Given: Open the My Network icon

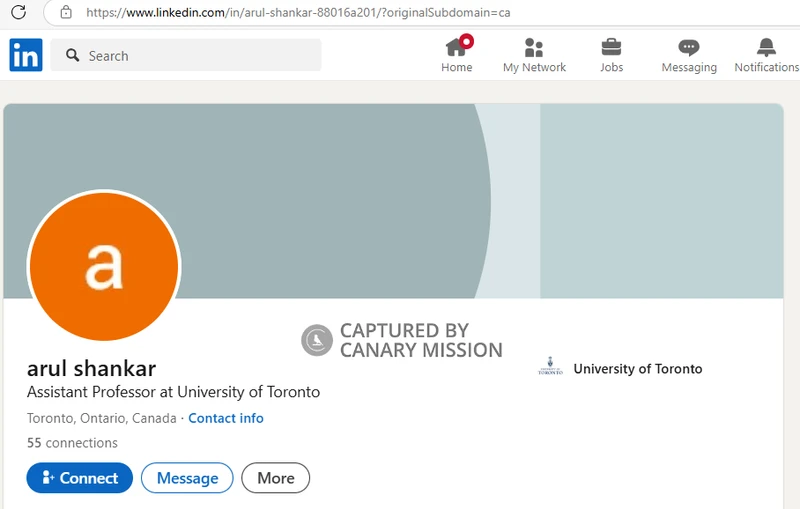Looking at the screenshot, I should [x=534, y=47].
